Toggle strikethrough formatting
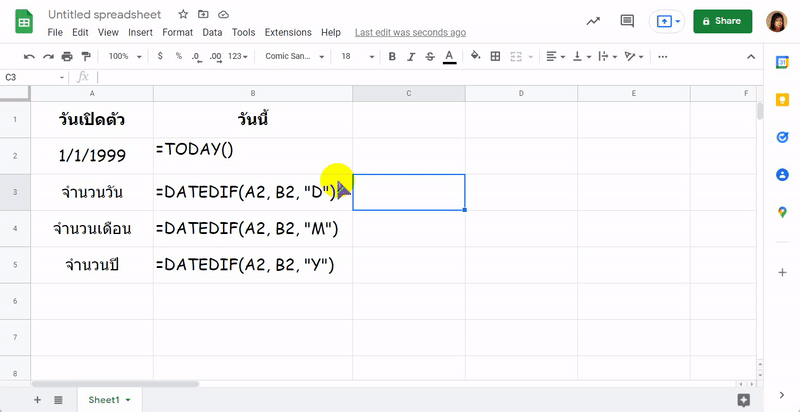800x412 pixels. pos(430,57)
